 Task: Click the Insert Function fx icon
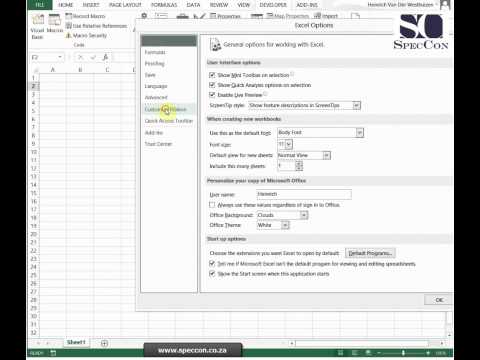tap(105, 58)
